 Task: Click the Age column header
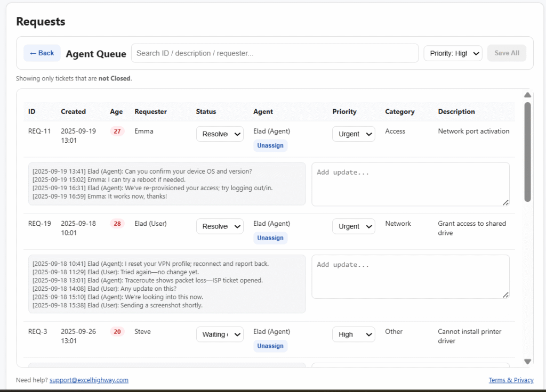pyautogui.click(x=116, y=112)
